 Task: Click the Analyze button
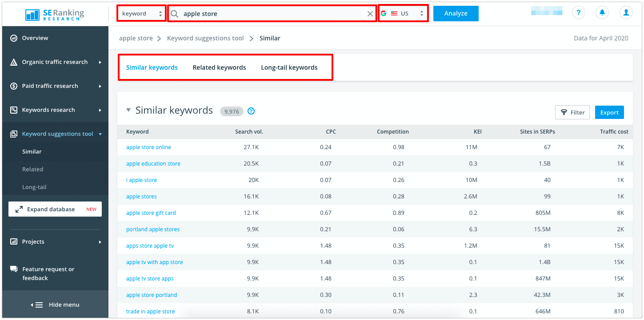pos(456,13)
